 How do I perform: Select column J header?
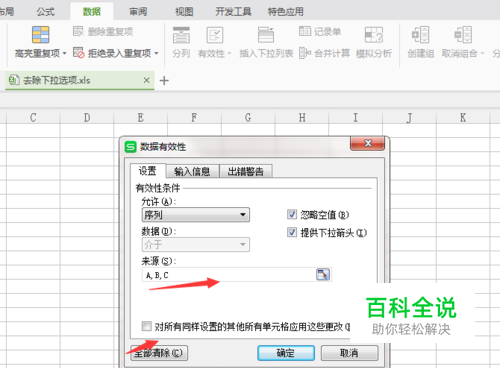(409, 117)
